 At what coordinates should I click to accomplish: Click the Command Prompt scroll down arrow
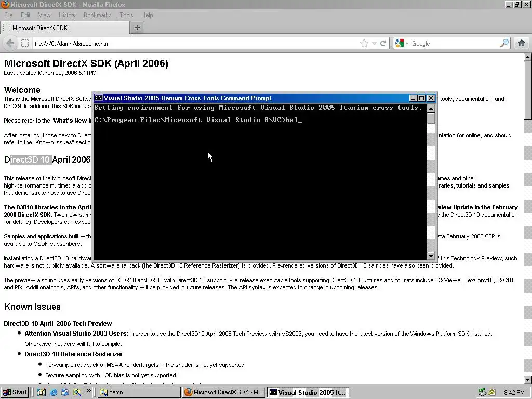coord(431,256)
